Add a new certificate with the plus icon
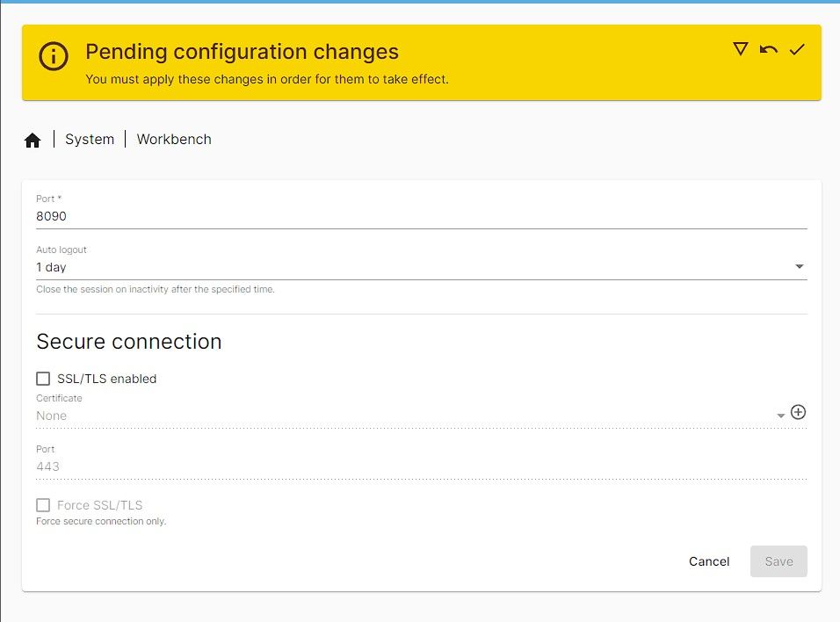This screenshot has width=840, height=622. pos(799,411)
